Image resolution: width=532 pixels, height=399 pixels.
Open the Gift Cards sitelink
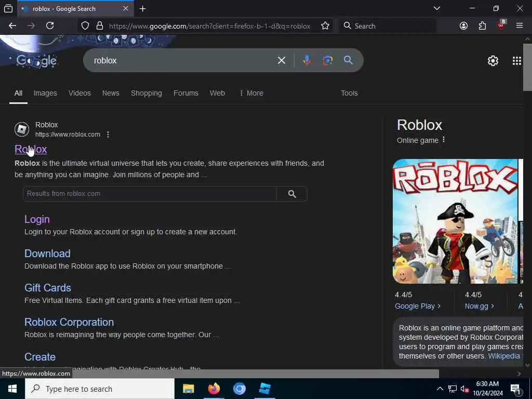(x=48, y=288)
